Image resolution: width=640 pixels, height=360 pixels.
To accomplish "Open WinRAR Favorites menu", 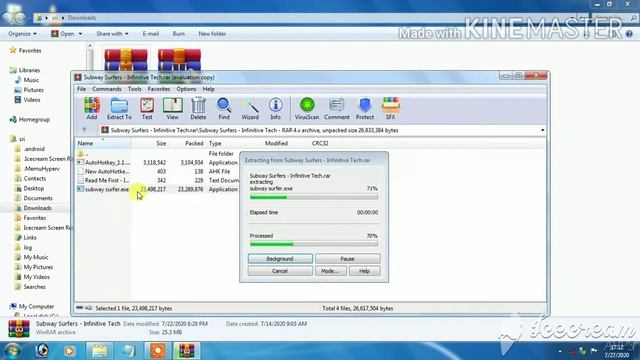I will [159, 89].
